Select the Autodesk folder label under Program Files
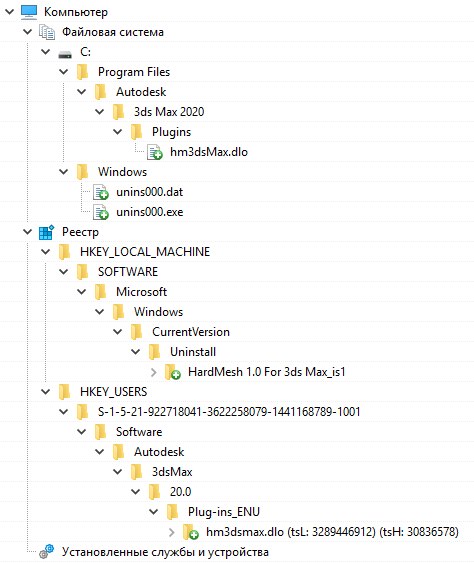The width and height of the screenshot is (474, 563). tap(141, 92)
